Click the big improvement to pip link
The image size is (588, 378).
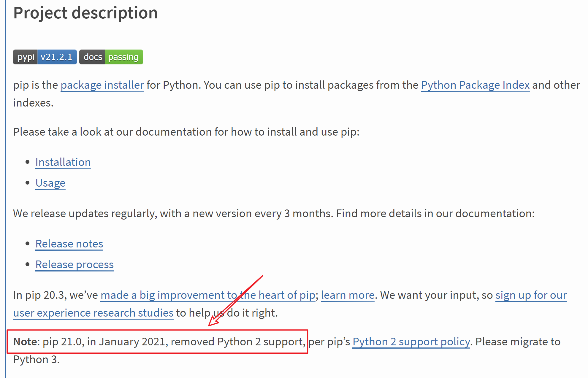click(208, 295)
